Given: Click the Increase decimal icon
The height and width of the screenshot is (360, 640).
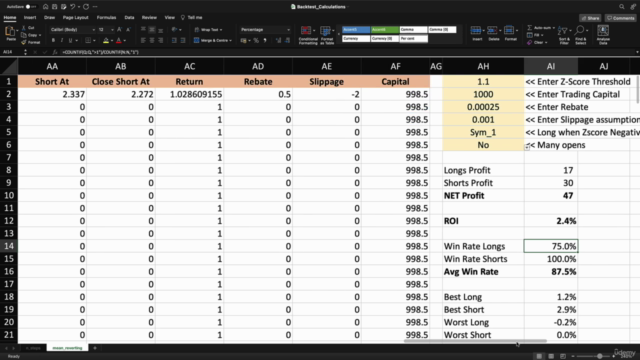Looking at the screenshot, I should [x=279, y=40].
